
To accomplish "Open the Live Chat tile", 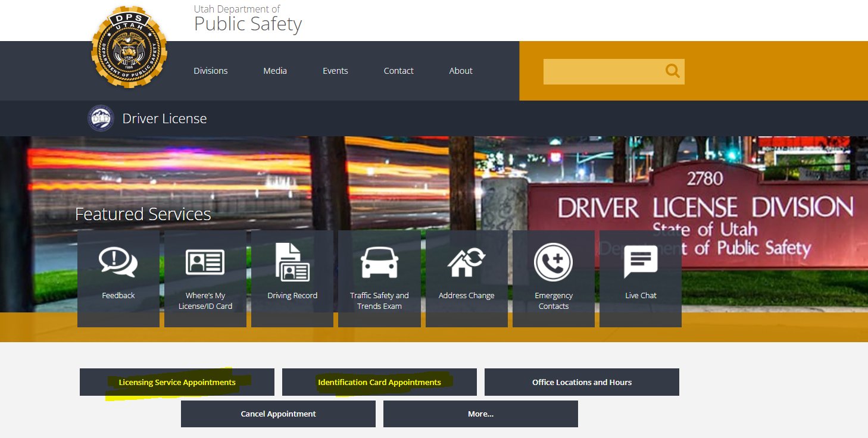I will 641,279.
